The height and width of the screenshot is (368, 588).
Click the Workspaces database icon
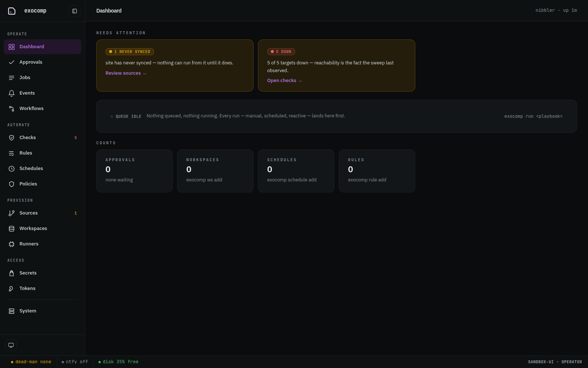click(12, 229)
